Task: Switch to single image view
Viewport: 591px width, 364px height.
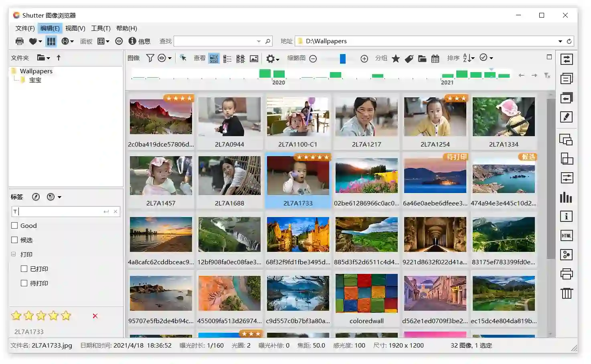Action: click(x=254, y=58)
